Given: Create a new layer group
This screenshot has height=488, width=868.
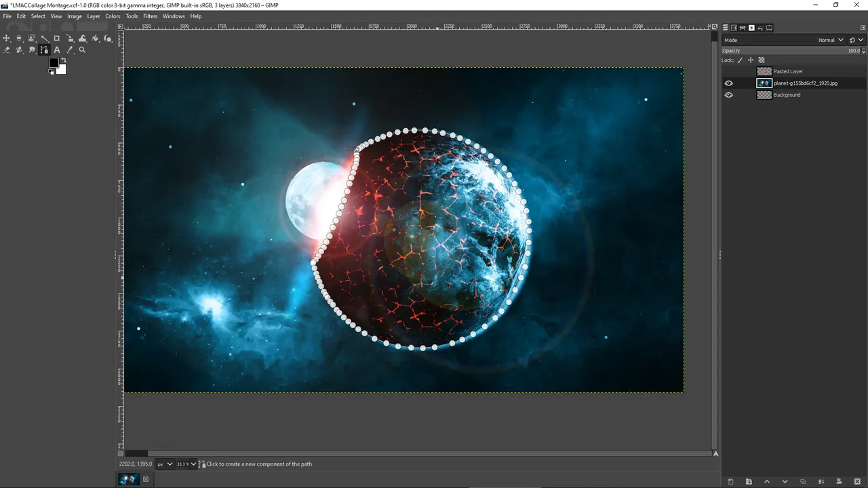Looking at the screenshot, I should 749,481.
